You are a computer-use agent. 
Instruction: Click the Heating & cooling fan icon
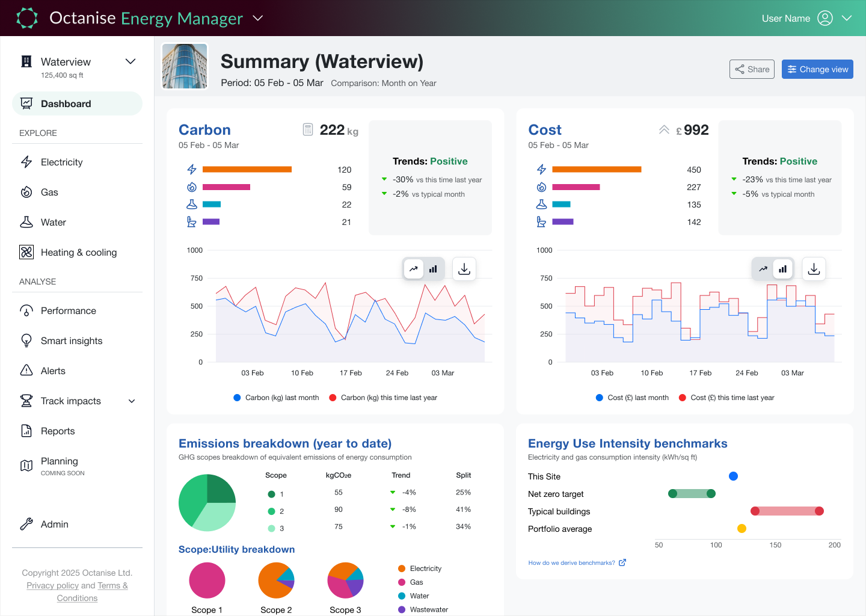[x=26, y=252]
